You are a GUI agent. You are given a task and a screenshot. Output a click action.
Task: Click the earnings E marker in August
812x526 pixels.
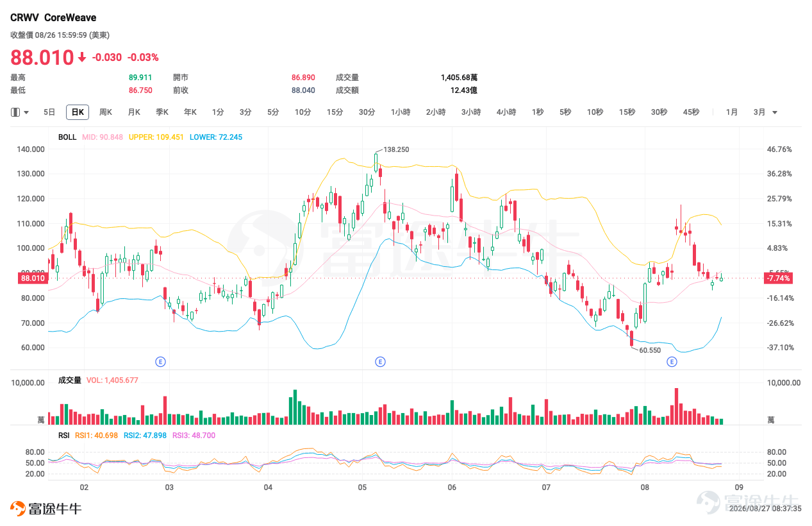click(672, 362)
